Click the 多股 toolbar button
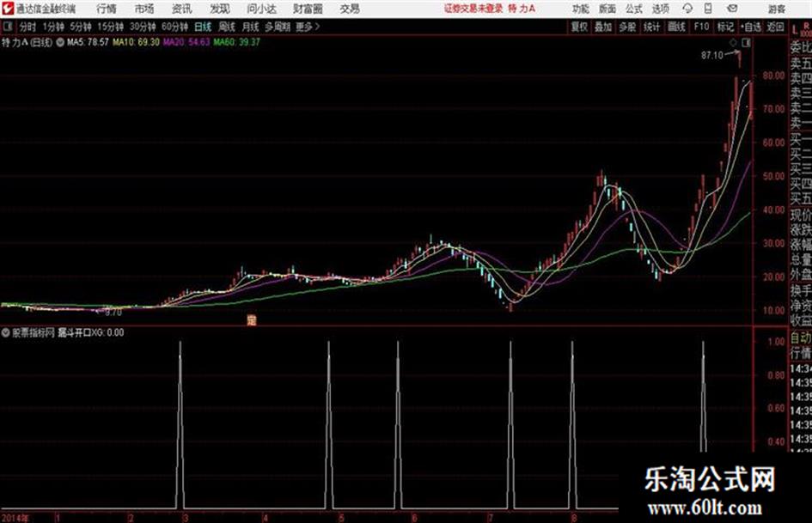Screen dimensions: 812x523 coord(627,27)
